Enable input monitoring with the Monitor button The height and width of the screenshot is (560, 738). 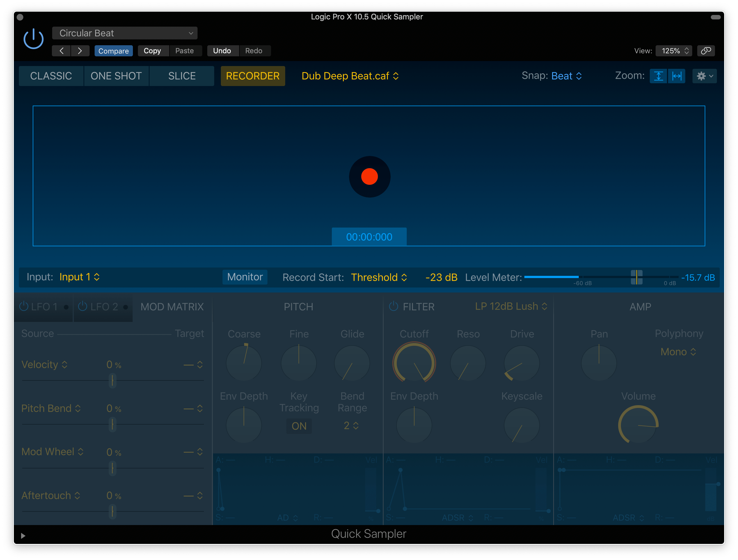click(245, 277)
